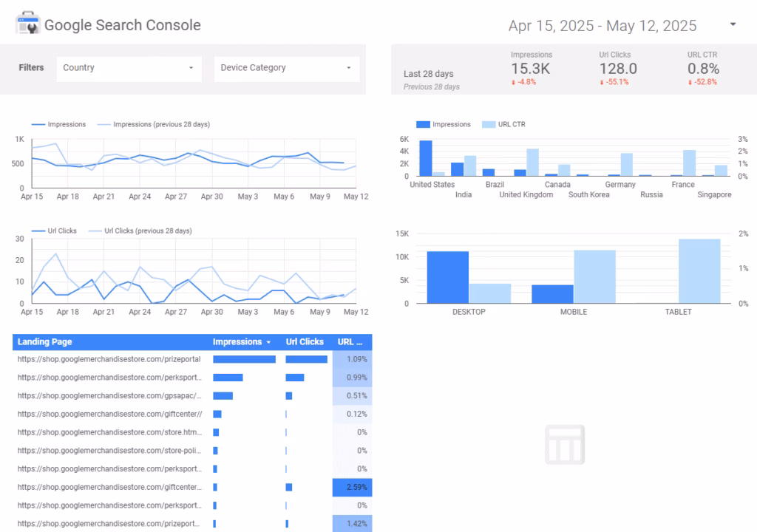The image size is (757, 532).
Task: Sort by the Landing Page column header
Action: [x=45, y=342]
